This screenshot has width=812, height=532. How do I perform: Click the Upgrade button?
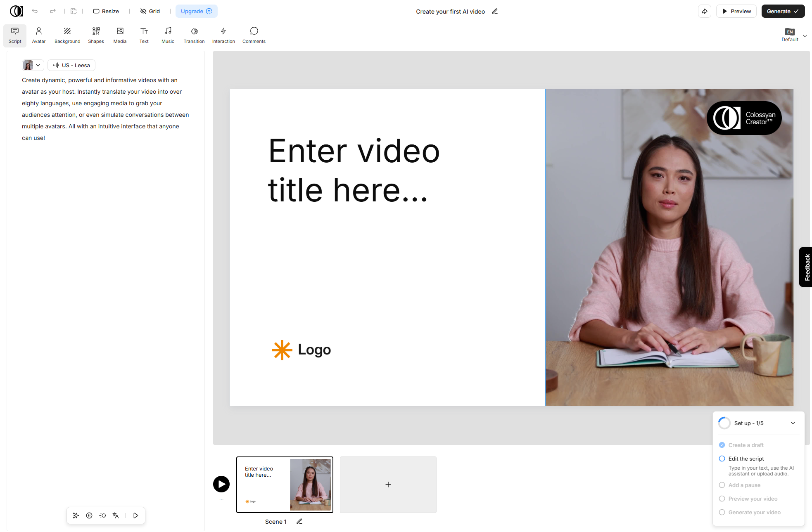(x=196, y=11)
